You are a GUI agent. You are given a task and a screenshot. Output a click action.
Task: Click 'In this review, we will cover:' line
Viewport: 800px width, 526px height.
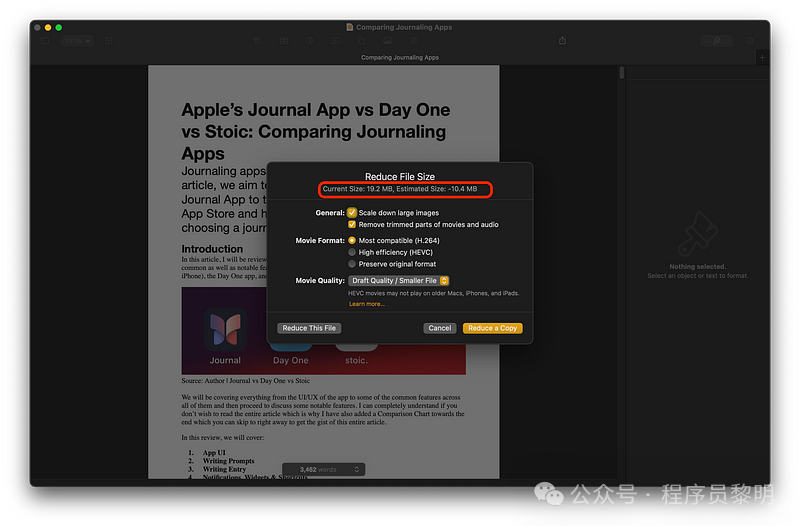(222, 437)
